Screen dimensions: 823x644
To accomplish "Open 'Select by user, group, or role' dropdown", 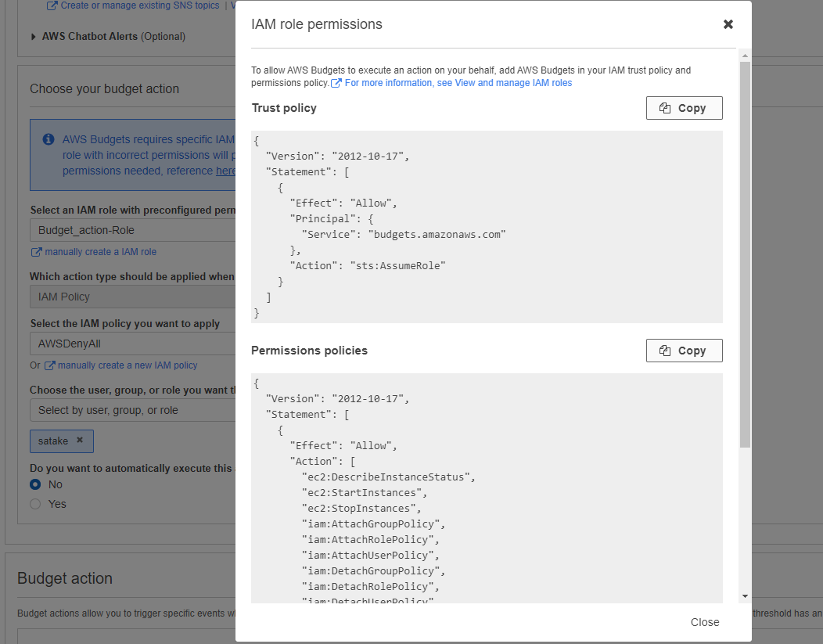I will click(x=133, y=411).
